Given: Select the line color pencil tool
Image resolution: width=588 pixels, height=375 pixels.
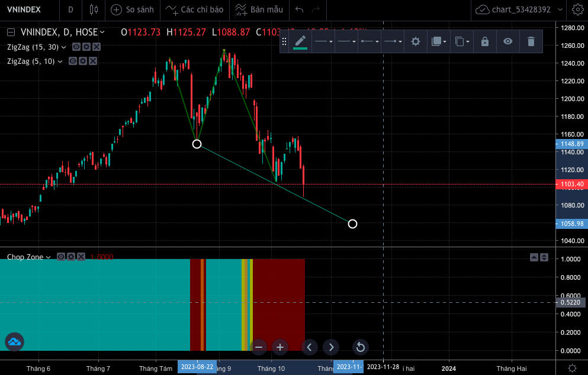Looking at the screenshot, I should pyautogui.click(x=300, y=41).
